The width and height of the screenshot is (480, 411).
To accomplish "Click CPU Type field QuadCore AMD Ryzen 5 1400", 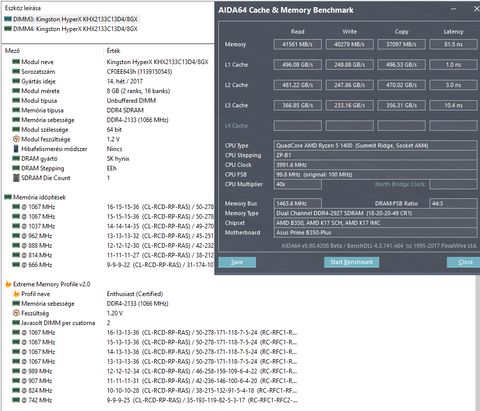I will coord(375,145).
